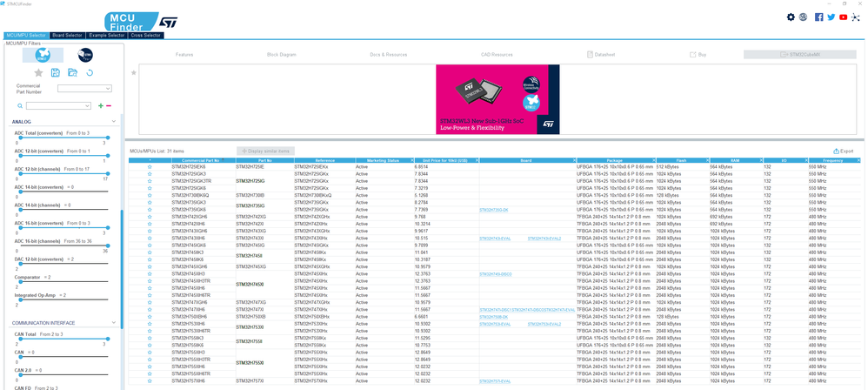Viewport: 868px width, 390px height.
Task: Switch to the MCU/MPU Selector tab
Action: (x=26, y=36)
